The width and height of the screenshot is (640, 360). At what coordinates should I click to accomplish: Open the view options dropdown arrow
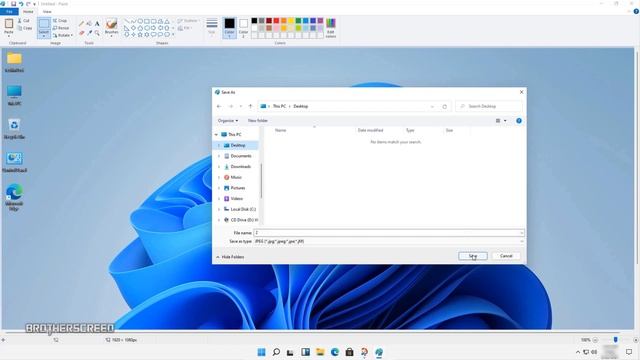coord(505,121)
